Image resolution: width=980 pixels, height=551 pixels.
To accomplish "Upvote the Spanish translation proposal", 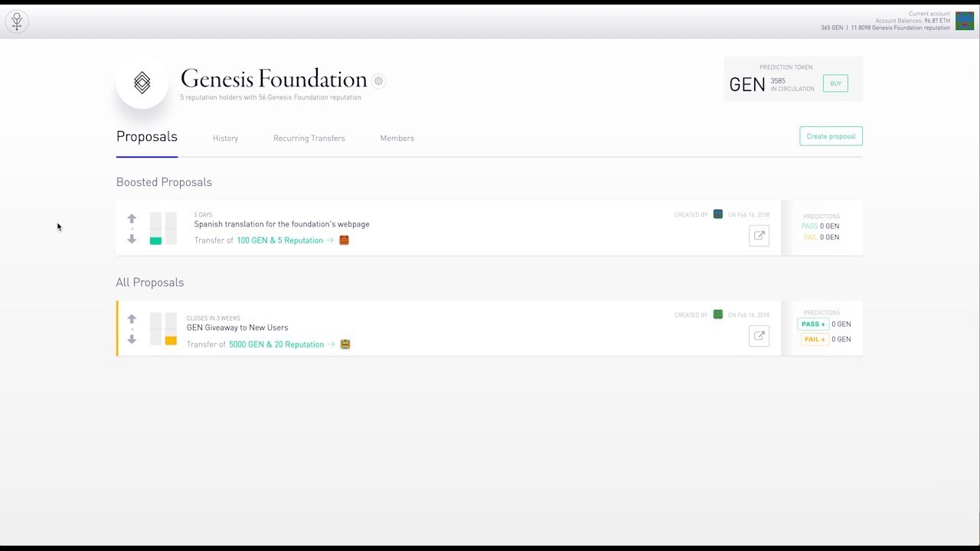I will [x=132, y=219].
